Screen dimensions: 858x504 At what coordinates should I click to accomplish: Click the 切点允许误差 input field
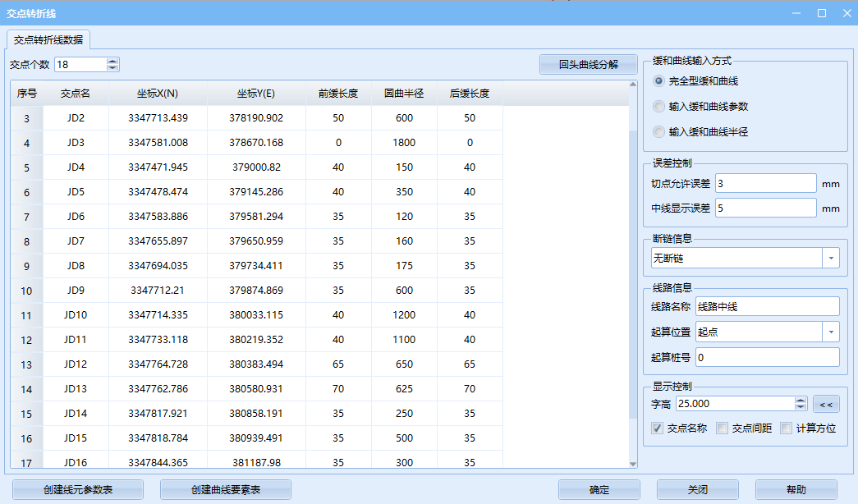tap(765, 182)
